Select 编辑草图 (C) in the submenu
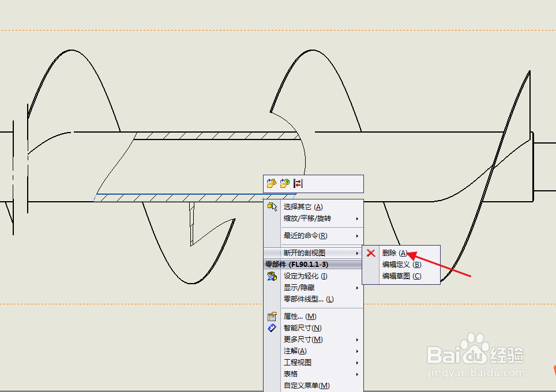The height and width of the screenshot is (392, 556). click(401, 276)
